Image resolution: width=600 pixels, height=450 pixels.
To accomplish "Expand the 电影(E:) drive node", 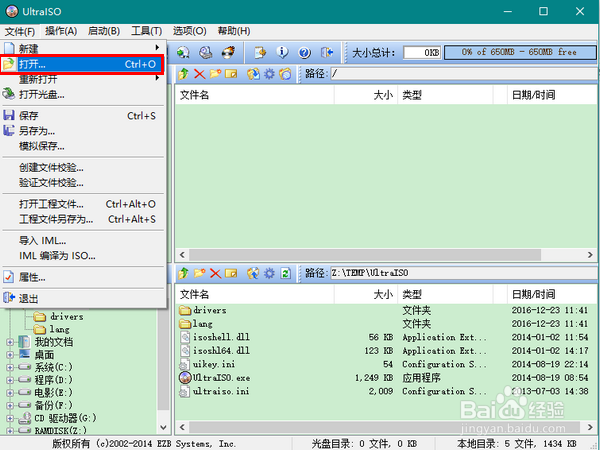I will (x=10, y=393).
